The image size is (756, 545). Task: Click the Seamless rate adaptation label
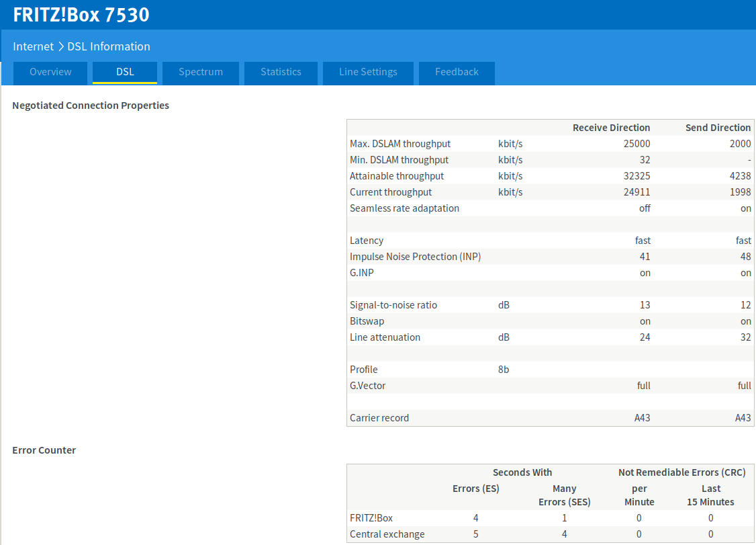click(x=404, y=208)
